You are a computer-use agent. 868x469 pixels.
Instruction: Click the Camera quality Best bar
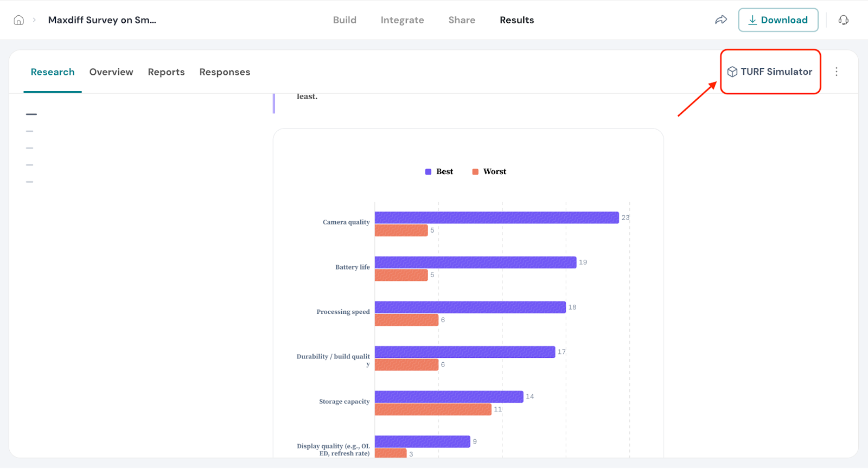pyautogui.click(x=496, y=217)
